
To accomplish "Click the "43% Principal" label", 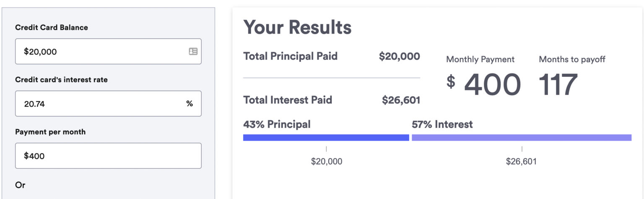I will pos(277,124).
